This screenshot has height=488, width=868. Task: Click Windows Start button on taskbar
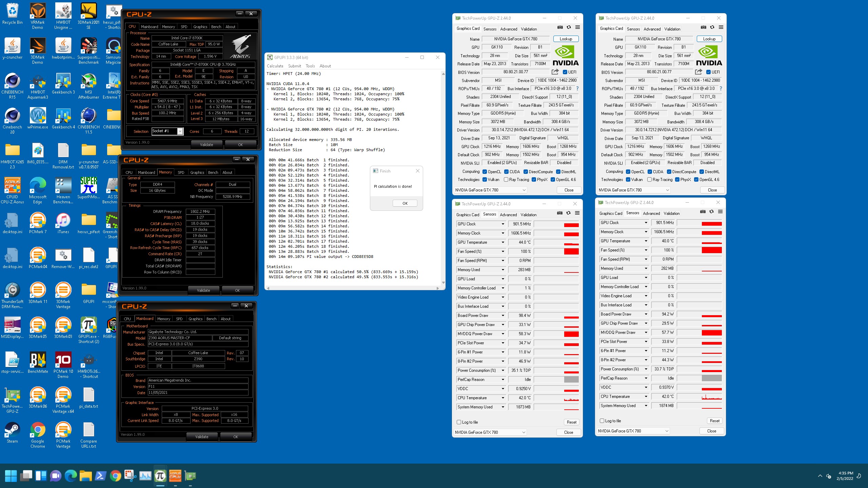coord(11,476)
